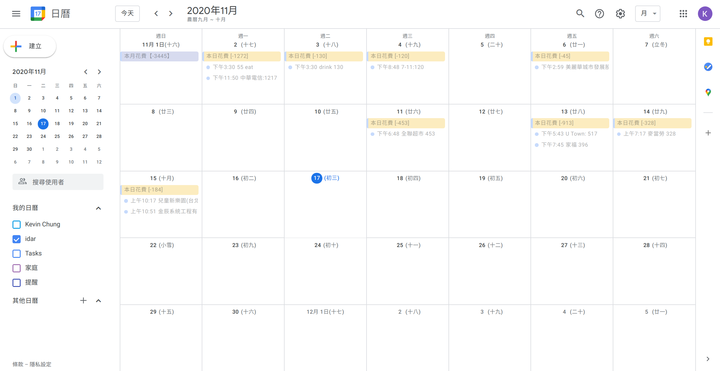Image resolution: width=720 pixels, height=371 pixels.
Task: Open the 本日花費 [-184] event
Action: point(159,190)
